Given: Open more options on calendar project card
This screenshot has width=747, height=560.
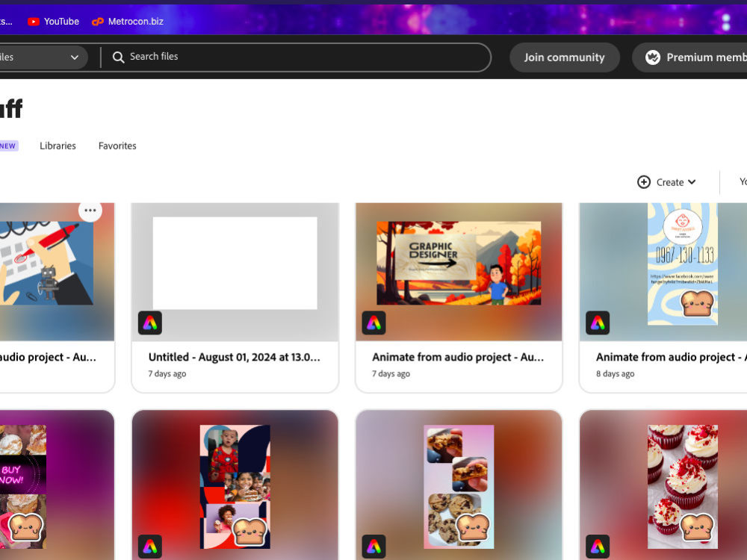Looking at the screenshot, I should [90, 210].
